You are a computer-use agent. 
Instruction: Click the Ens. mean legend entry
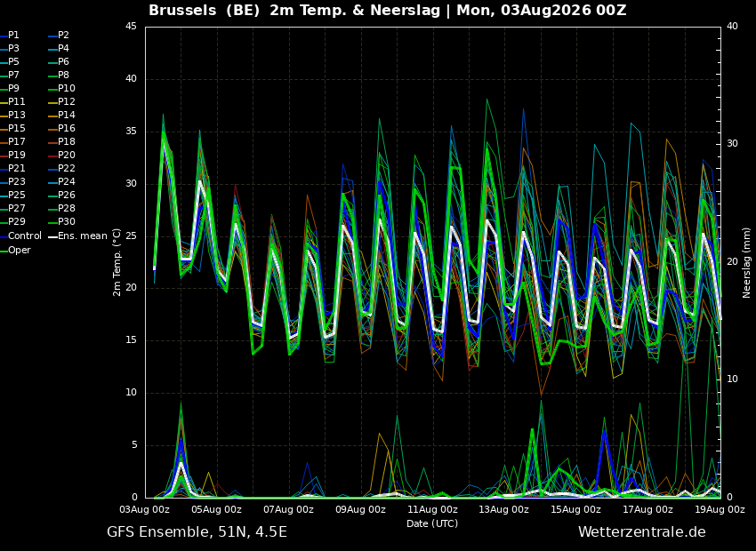(x=78, y=236)
